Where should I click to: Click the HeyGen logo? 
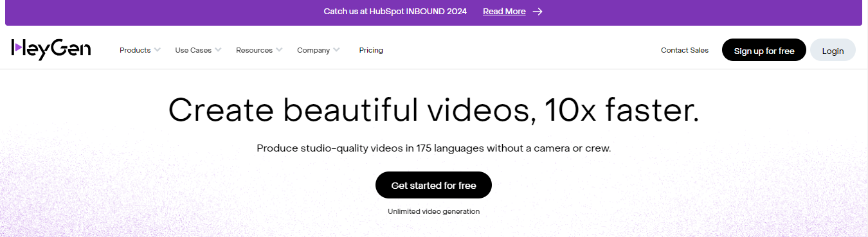point(51,49)
